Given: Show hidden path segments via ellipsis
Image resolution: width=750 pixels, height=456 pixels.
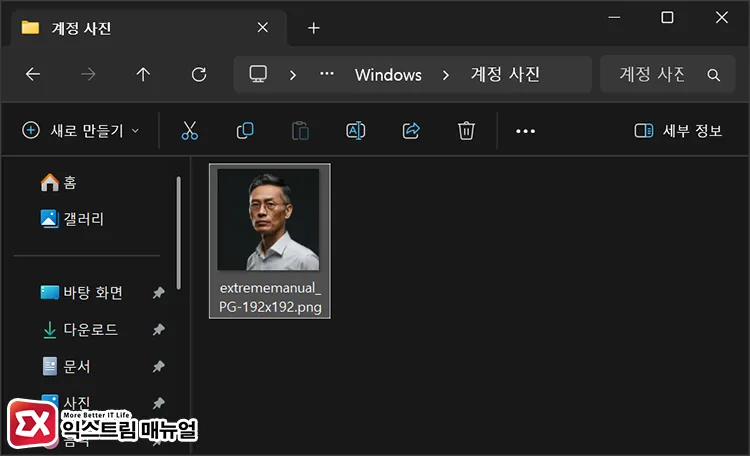Looking at the screenshot, I should click(327, 74).
